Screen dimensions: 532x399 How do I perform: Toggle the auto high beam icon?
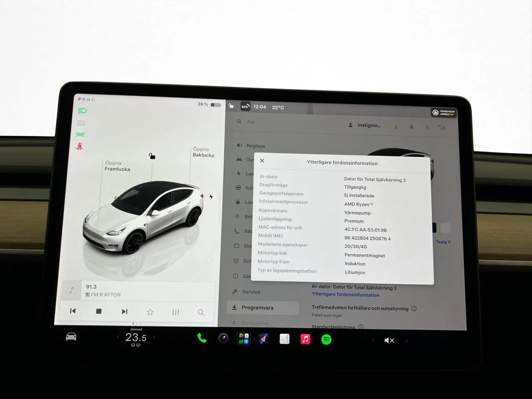(81, 123)
